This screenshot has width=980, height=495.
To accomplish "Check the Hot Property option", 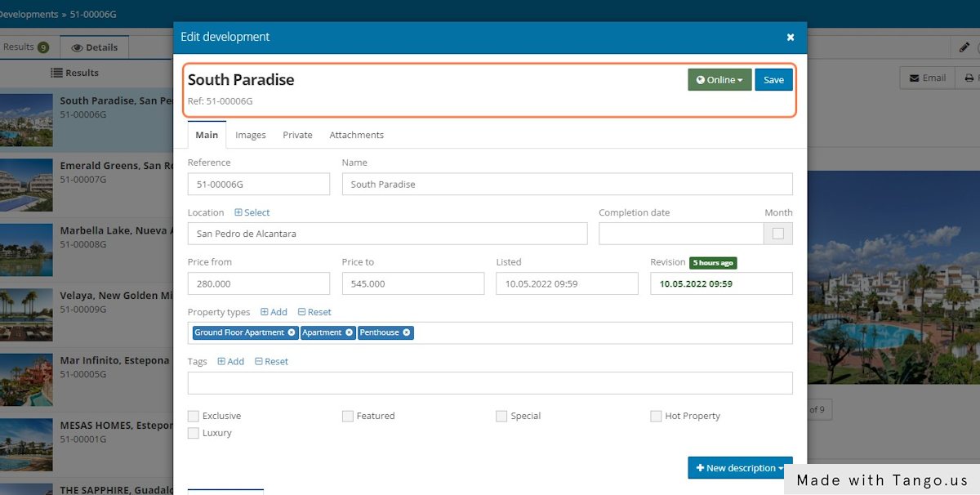I will (656, 416).
